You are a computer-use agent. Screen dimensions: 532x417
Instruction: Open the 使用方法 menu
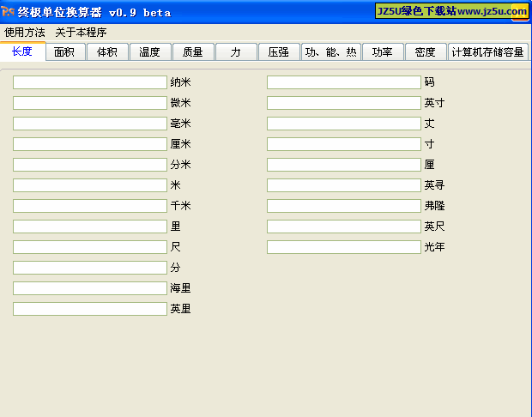[24, 33]
